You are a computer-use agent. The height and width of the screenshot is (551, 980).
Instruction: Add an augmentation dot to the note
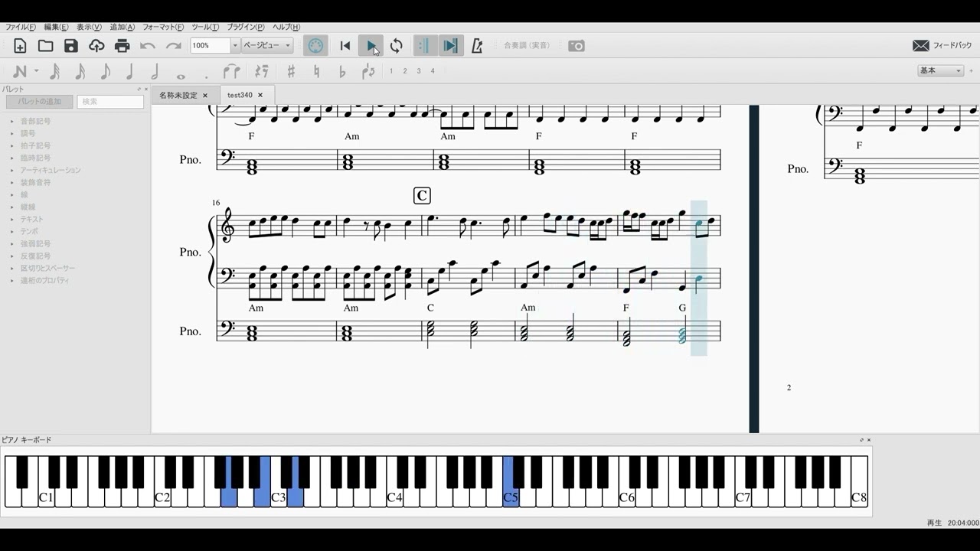(x=206, y=76)
